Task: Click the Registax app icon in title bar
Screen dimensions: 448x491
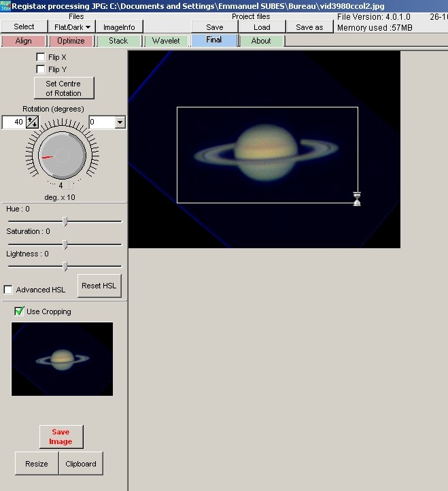Action: pos(5,6)
